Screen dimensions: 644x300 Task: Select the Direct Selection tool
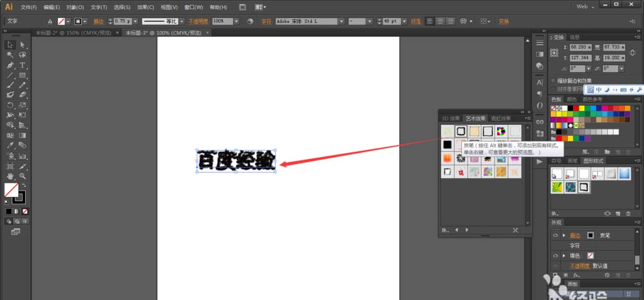coord(23,44)
